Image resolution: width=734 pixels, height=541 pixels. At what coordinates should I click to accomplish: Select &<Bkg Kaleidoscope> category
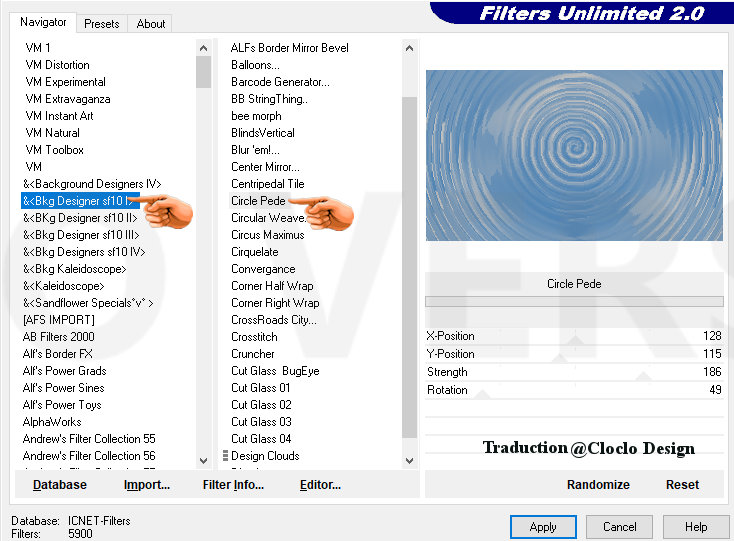[74, 269]
